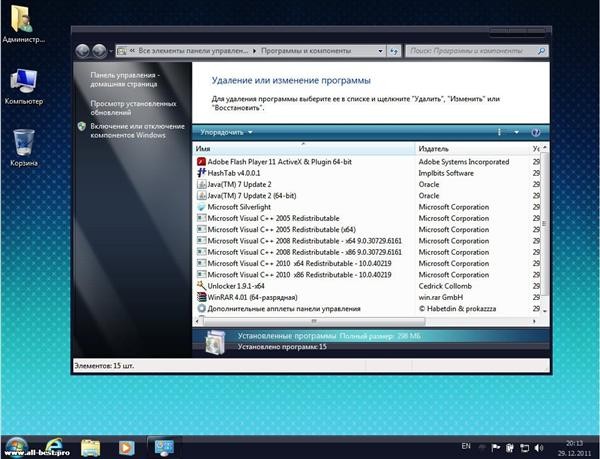
Task: Click the Control Panel taskbar button
Action: tap(164, 447)
